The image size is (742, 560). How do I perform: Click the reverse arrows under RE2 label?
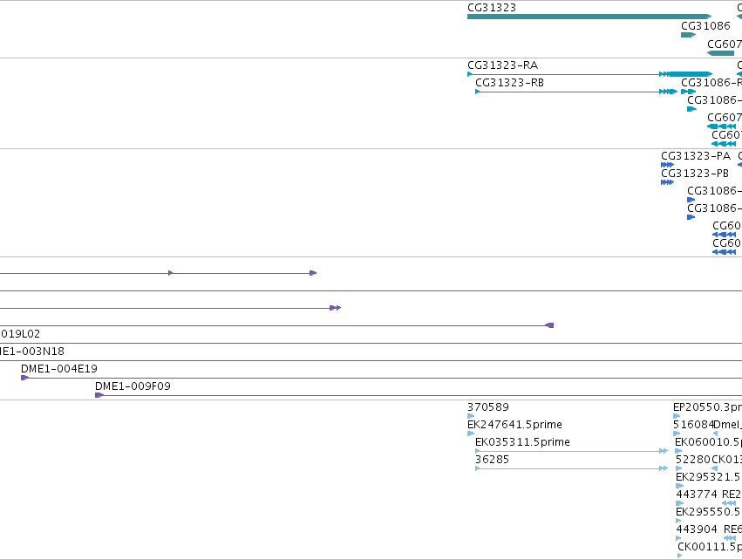click(x=729, y=503)
